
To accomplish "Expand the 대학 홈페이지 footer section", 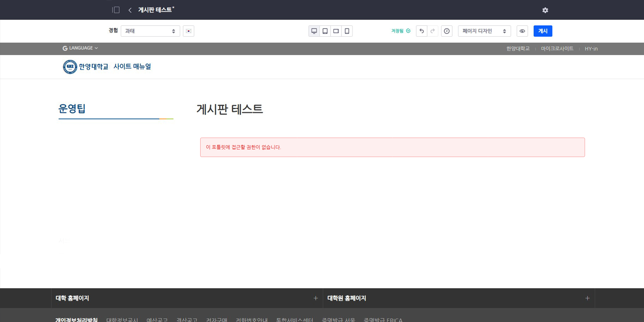I will 315,298.
